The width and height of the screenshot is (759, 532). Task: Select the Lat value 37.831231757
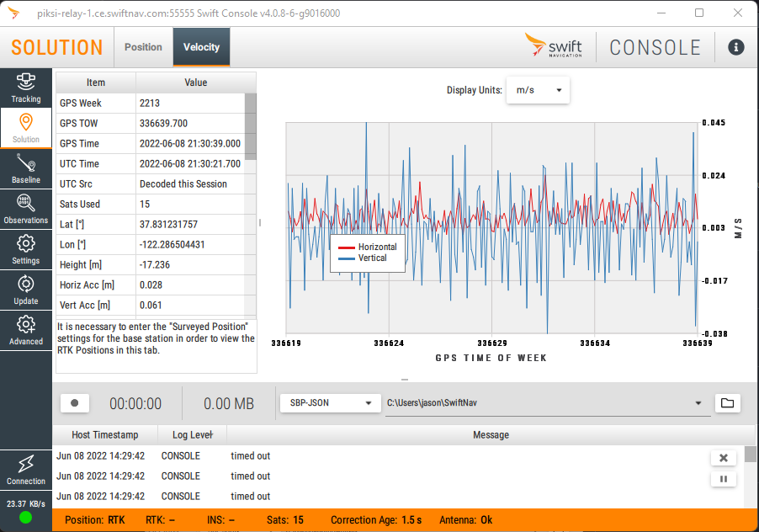tap(168, 225)
